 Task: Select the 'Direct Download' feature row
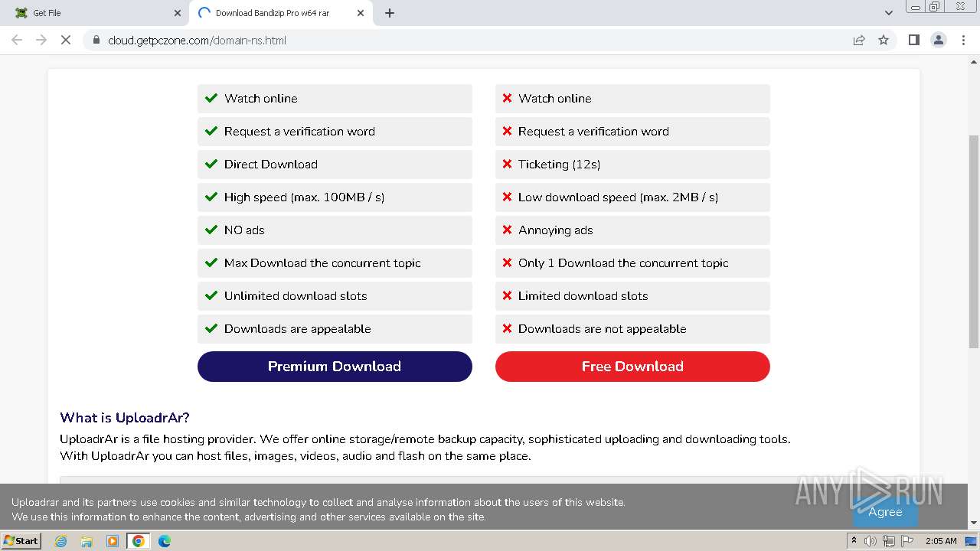pos(335,165)
